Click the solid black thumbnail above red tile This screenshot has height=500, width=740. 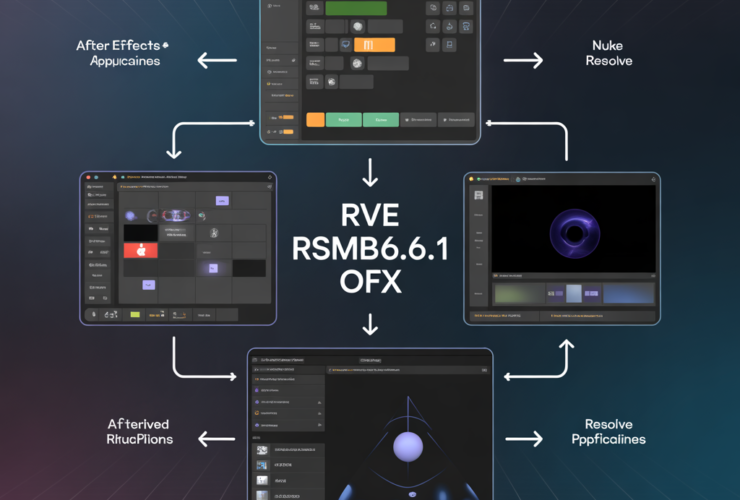point(141,233)
